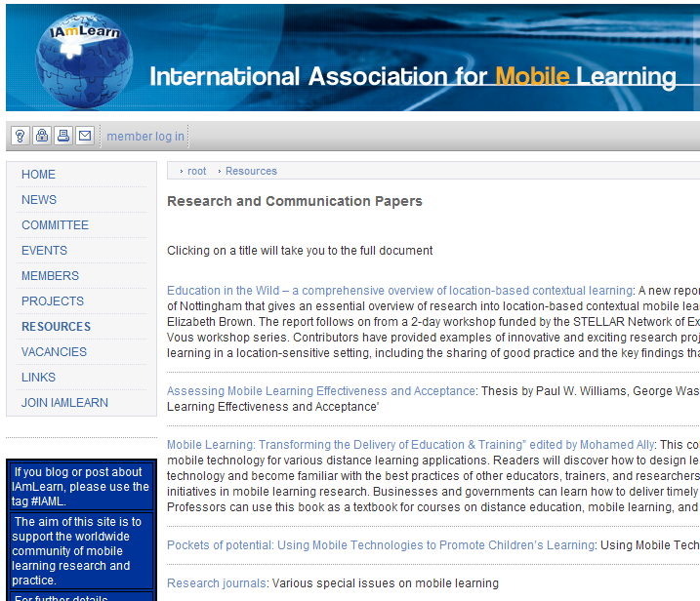
Task: Go to HOME in sidebar menu
Action: click(x=38, y=175)
